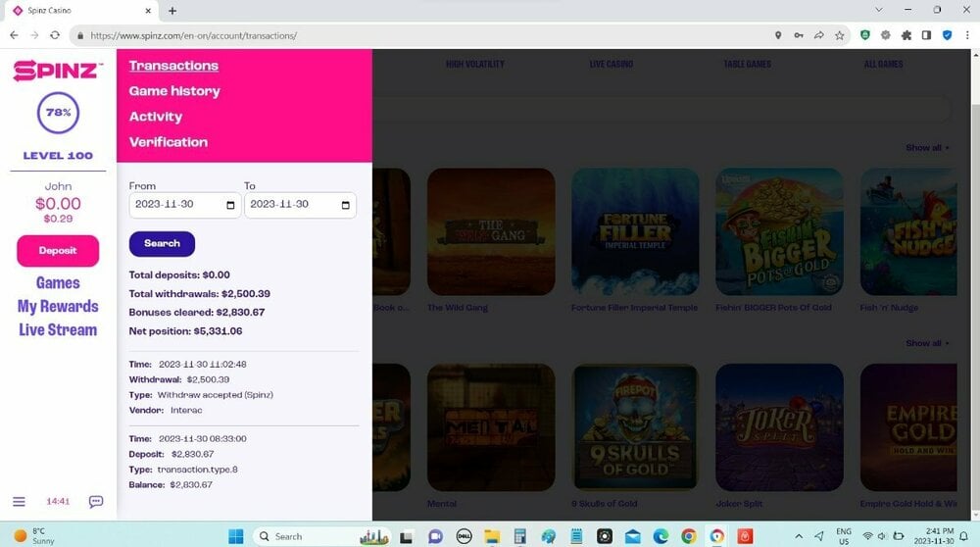Click the 78% level progress circle
The width and height of the screenshot is (980, 547).
click(58, 113)
